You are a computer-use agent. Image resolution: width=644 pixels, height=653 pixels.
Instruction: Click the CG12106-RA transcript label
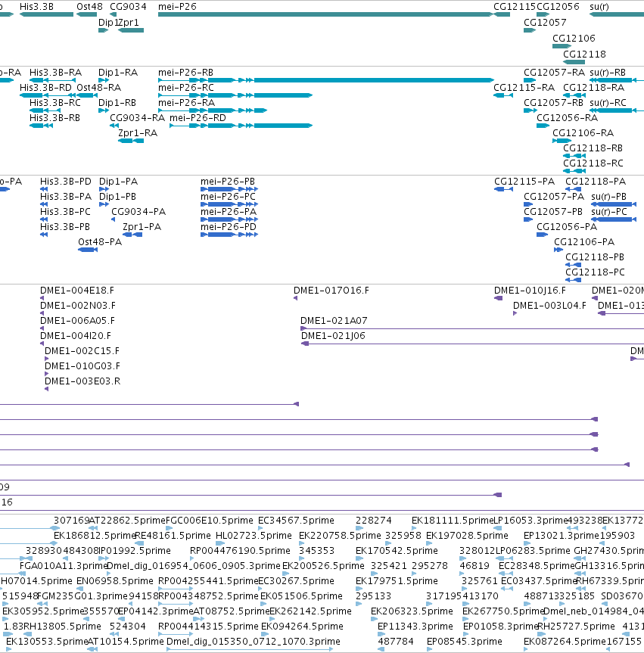583,133
